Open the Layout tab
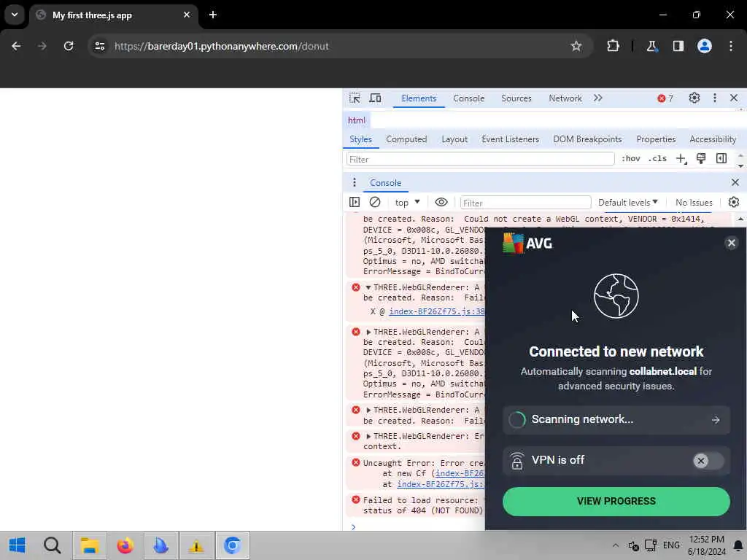 454,139
